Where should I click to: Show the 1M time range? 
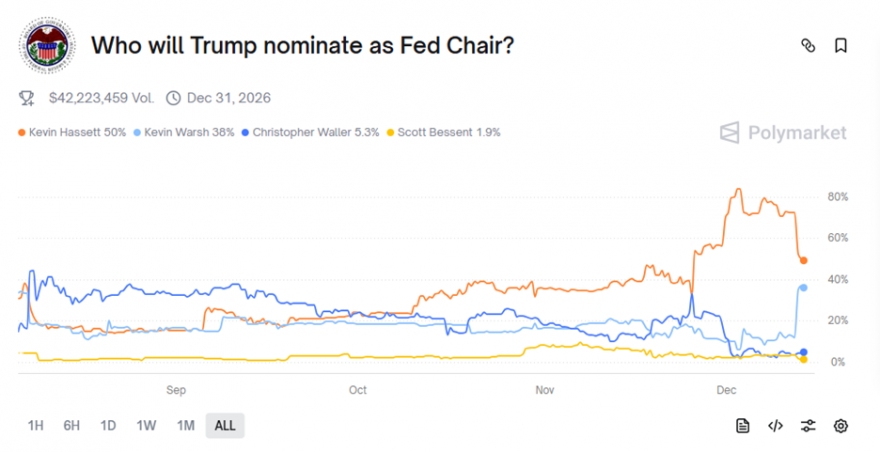pos(185,426)
